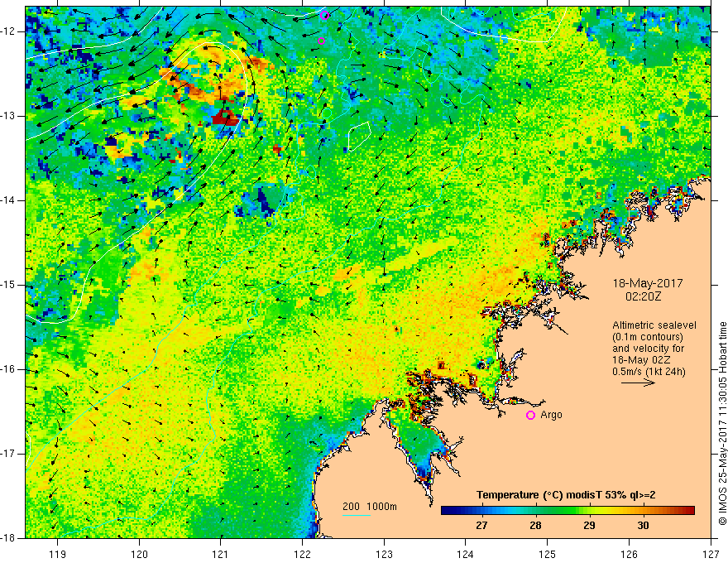Click the "Altimetric sealevel" text line

pos(654,325)
